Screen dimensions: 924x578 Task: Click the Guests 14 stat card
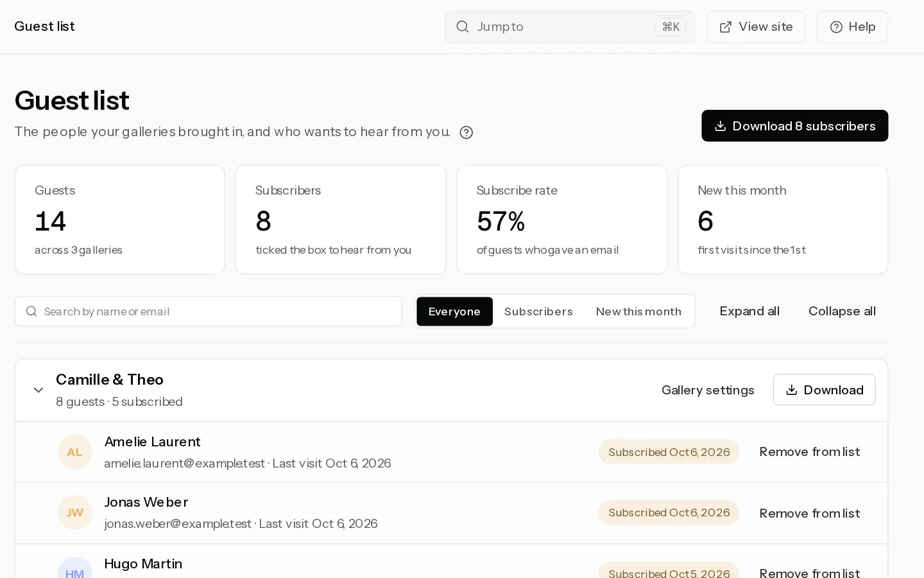click(x=120, y=220)
